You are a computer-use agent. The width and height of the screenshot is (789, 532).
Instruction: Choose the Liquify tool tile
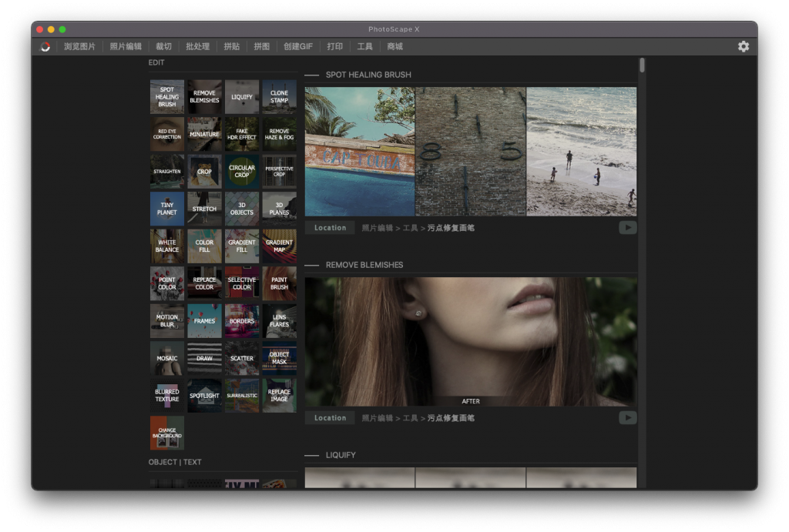pyautogui.click(x=242, y=96)
